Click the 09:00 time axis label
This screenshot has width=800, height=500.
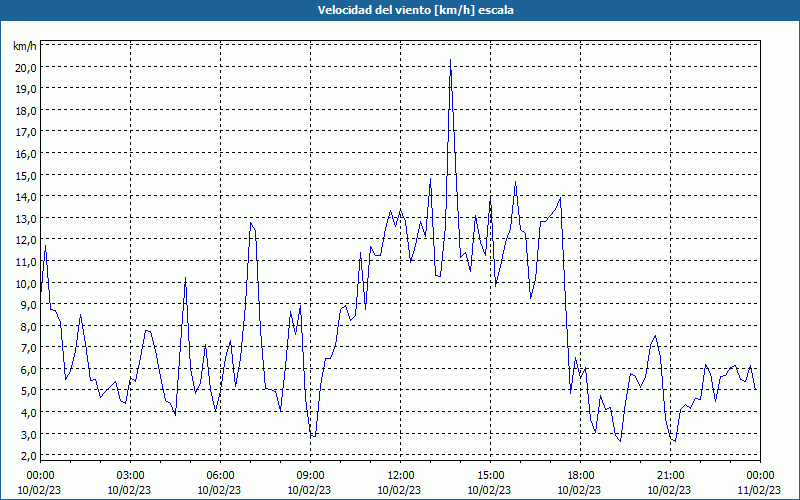coord(310,476)
